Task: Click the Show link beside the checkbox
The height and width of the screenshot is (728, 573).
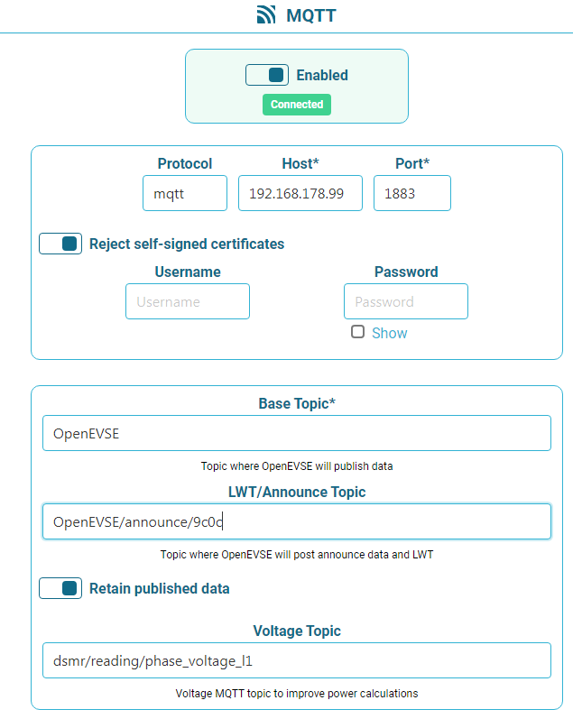Action: coord(388,332)
